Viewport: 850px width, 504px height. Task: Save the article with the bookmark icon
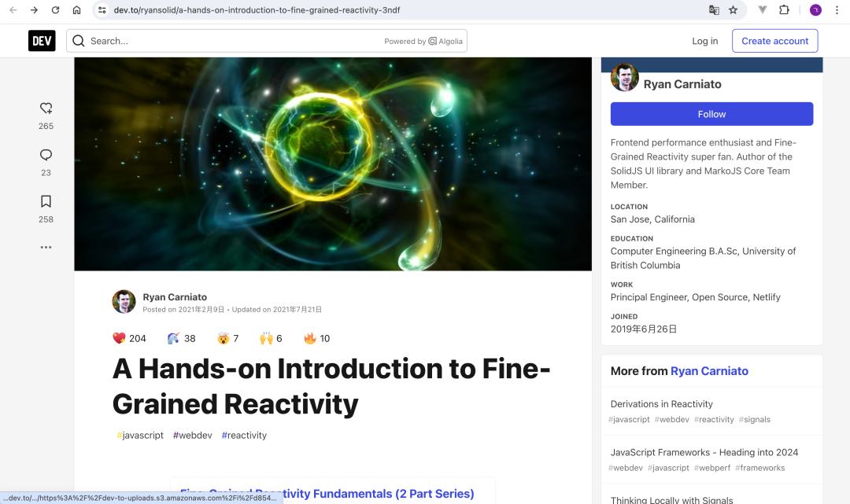click(46, 202)
